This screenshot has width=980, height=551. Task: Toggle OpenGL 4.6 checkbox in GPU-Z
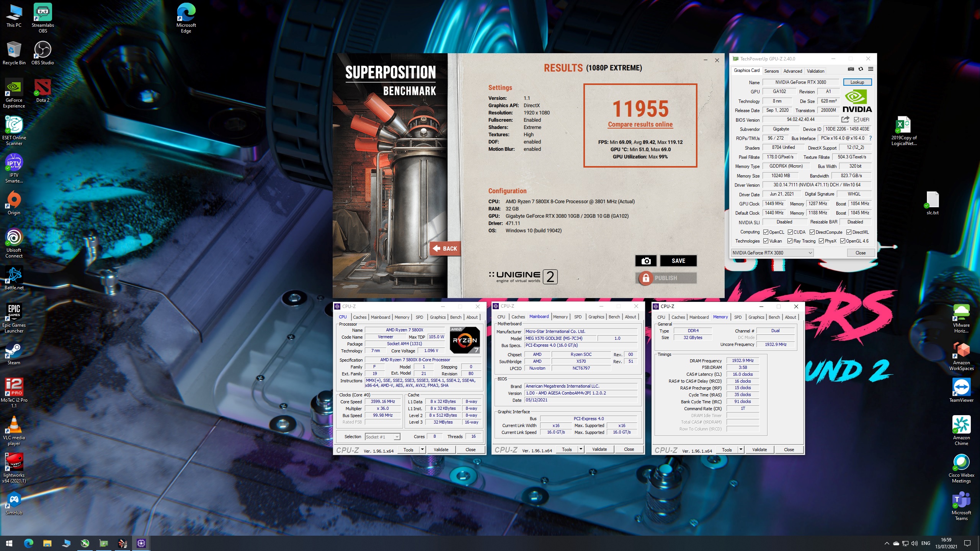(x=843, y=241)
